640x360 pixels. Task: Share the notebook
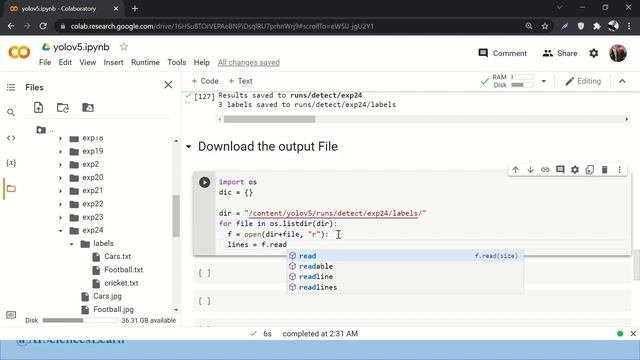560,53
